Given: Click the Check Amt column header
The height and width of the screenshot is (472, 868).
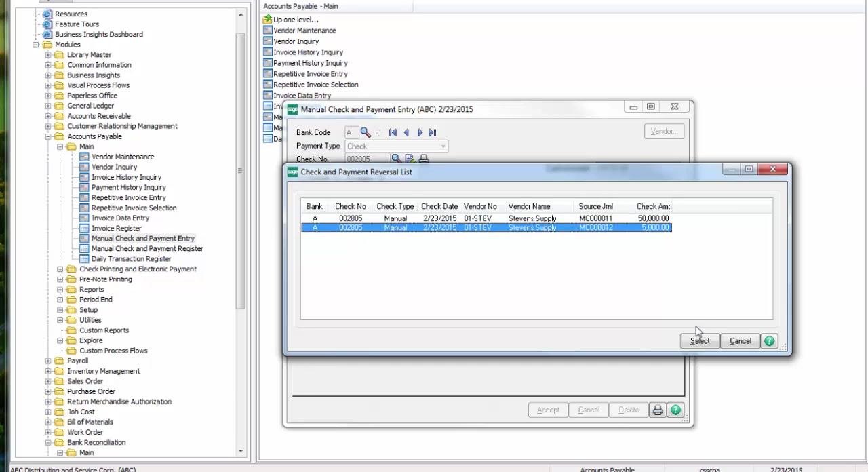Looking at the screenshot, I should (652, 206).
